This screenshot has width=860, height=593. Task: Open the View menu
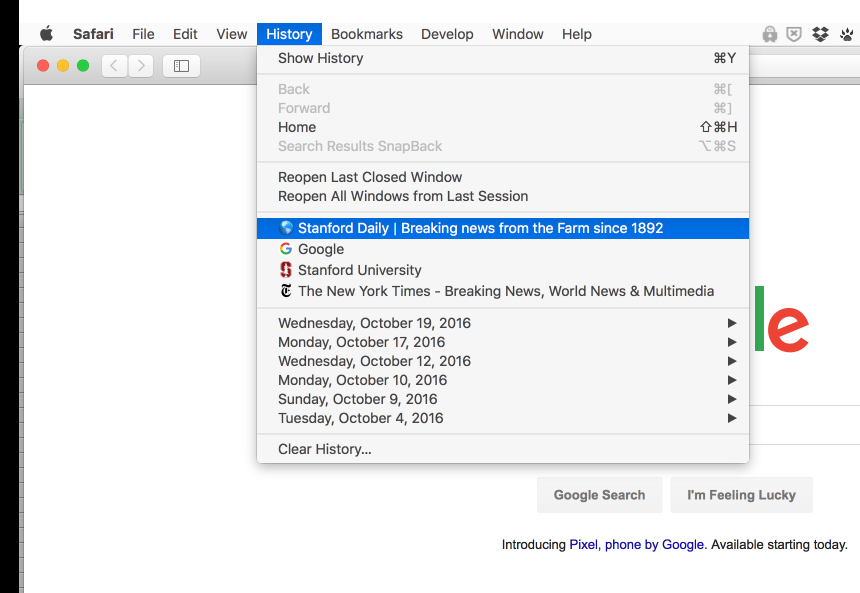231,34
